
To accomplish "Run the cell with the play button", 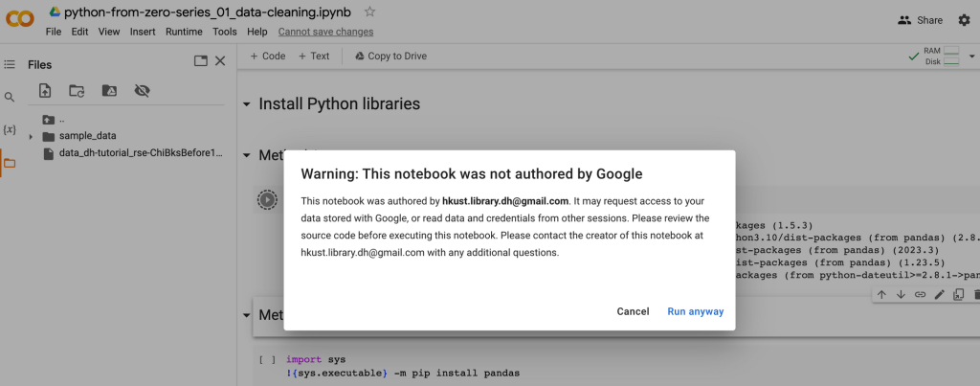I will click(x=267, y=199).
